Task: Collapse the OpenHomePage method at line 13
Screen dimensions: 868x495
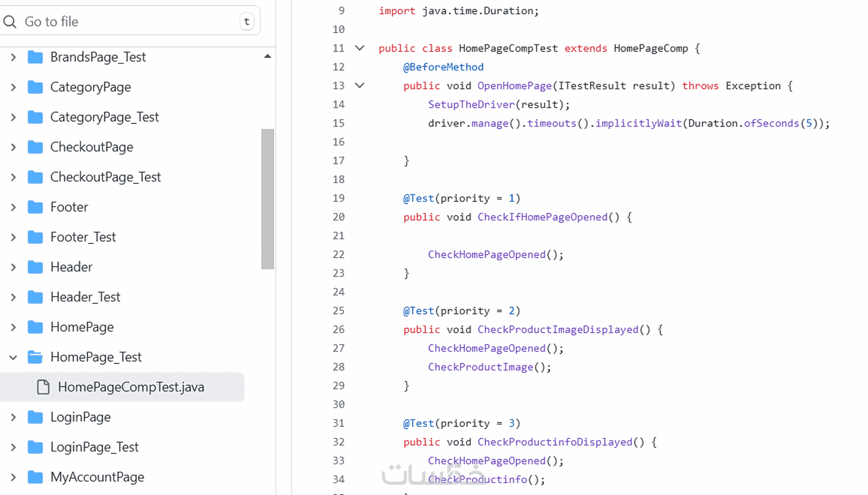Action: [359, 86]
